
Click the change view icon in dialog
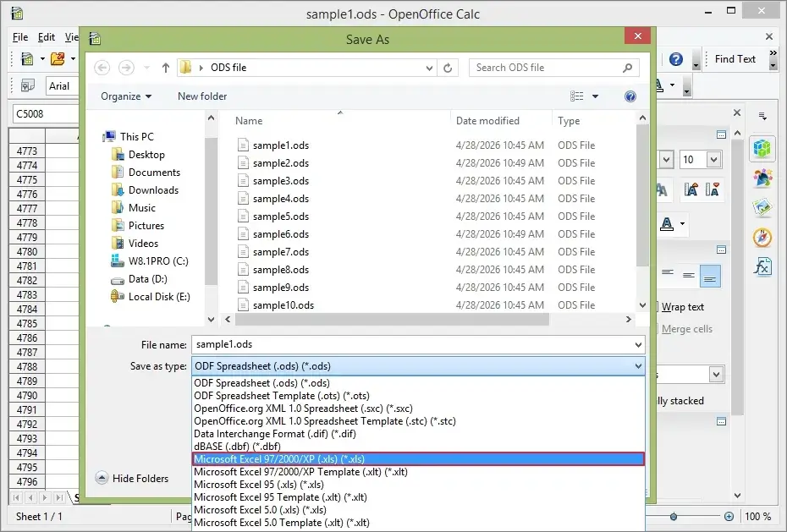(x=576, y=96)
